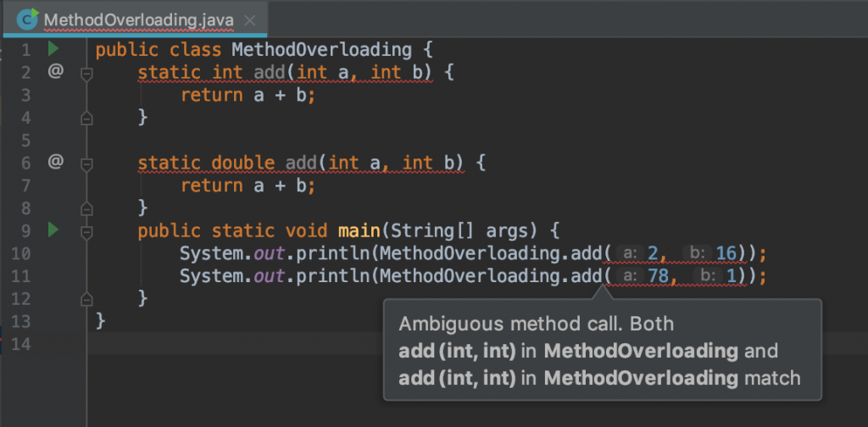Viewport: 868px width, 427px height.
Task: Click the value 2 on line 10
Action: pyautogui.click(x=652, y=254)
